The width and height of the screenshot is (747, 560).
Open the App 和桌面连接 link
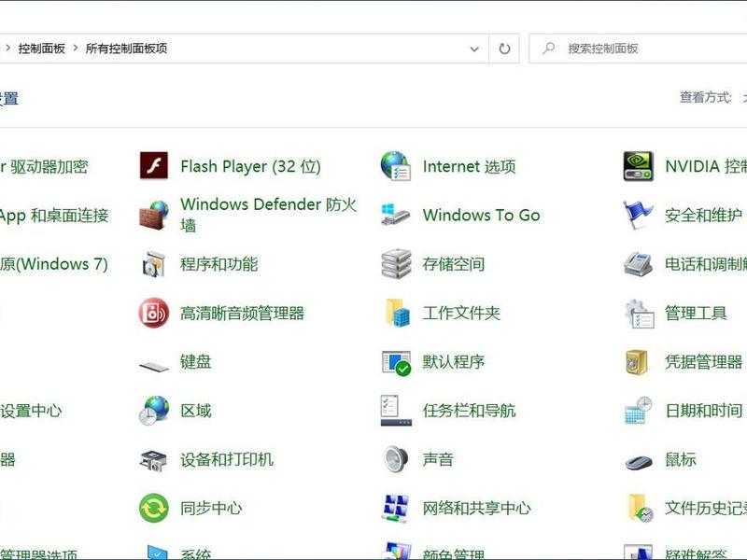pos(54,216)
